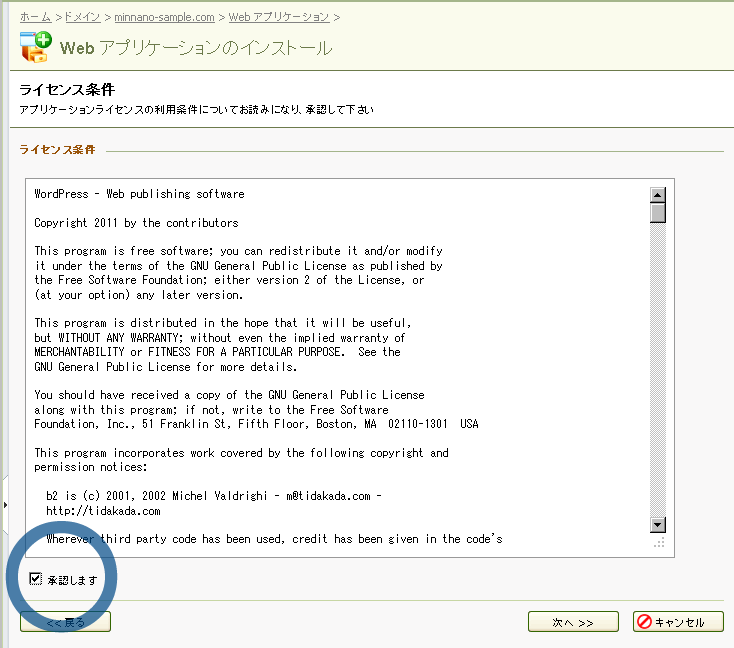Viewport: 734px width, 648px height.
Task: Click the 承認します label text
Action: (x=72, y=580)
